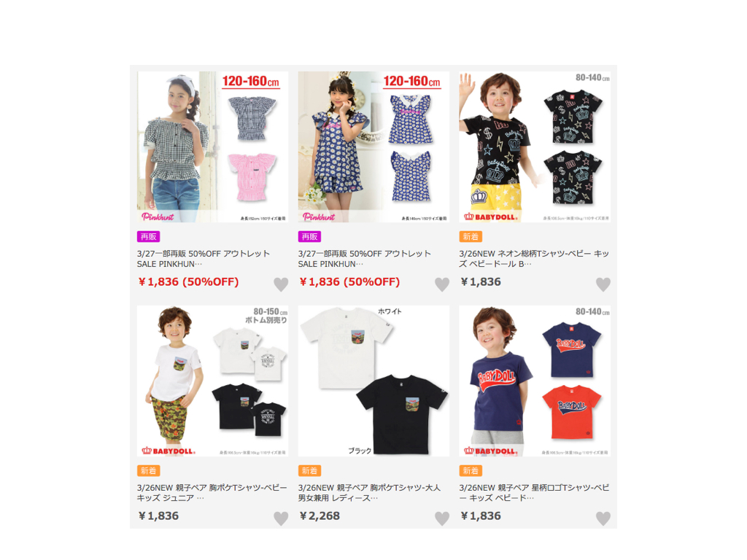The height and width of the screenshot is (560, 747).
Task: Click second 3/27 PINKHUN outlet sale title
Action: click(365, 259)
